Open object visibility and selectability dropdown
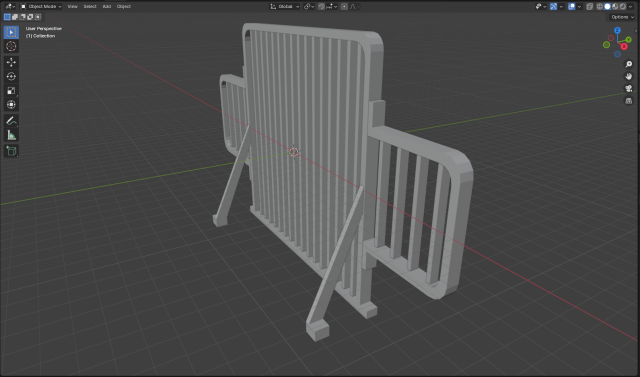The width and height of the screenshot is (640, 377). pos(541,7)
